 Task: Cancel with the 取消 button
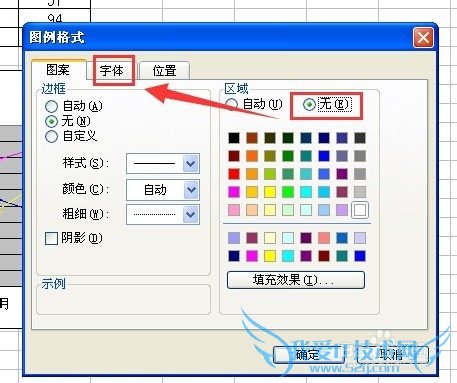pos(392,355)
